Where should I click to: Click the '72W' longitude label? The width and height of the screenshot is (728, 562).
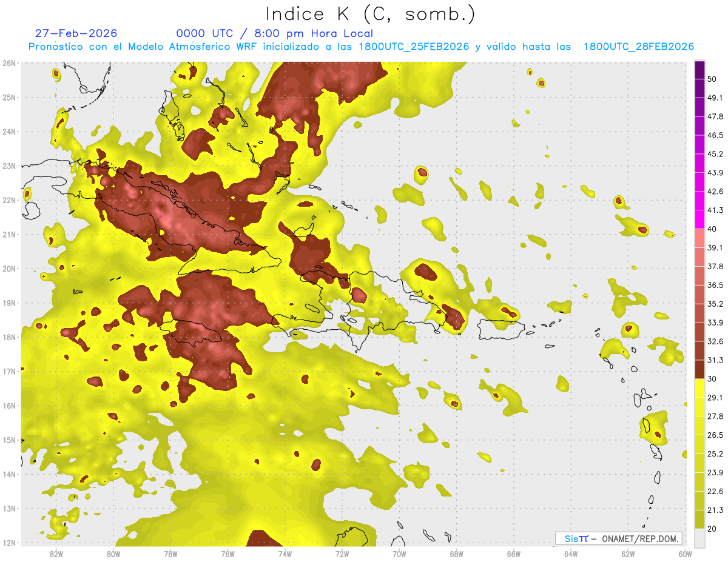[342, 553]
